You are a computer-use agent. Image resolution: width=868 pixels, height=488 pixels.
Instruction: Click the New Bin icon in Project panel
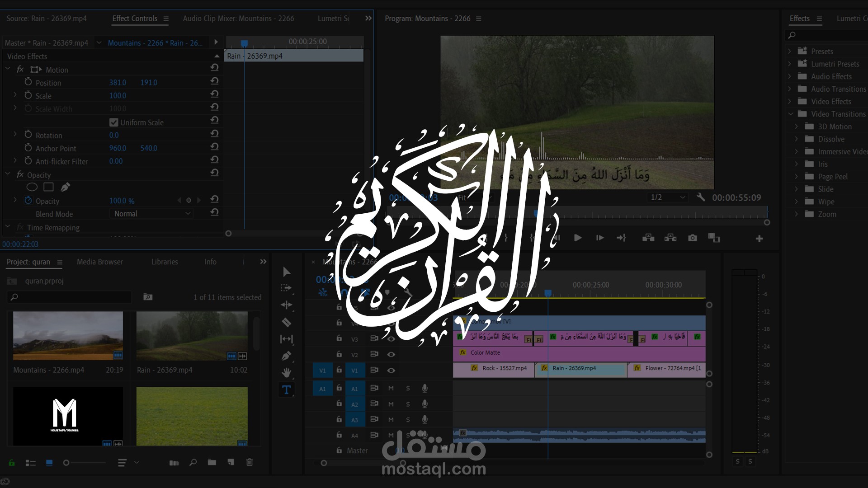pyautogui.click(x=212, y=462)
